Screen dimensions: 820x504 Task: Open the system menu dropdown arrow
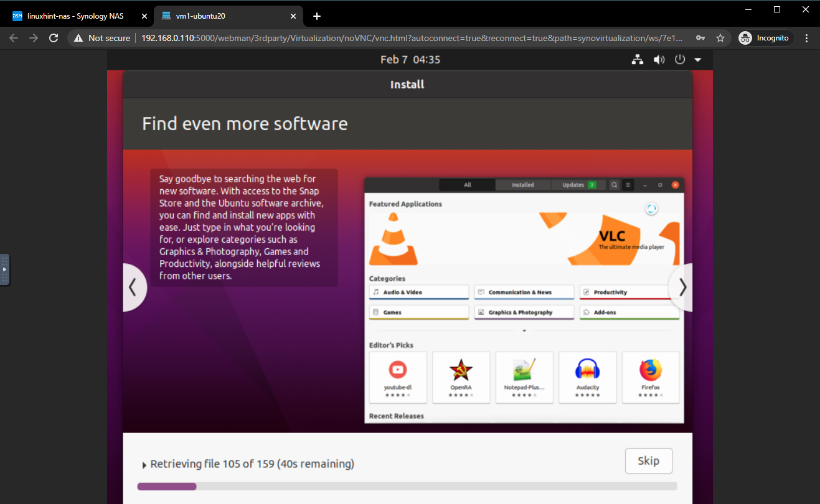[x=697, y=60]
